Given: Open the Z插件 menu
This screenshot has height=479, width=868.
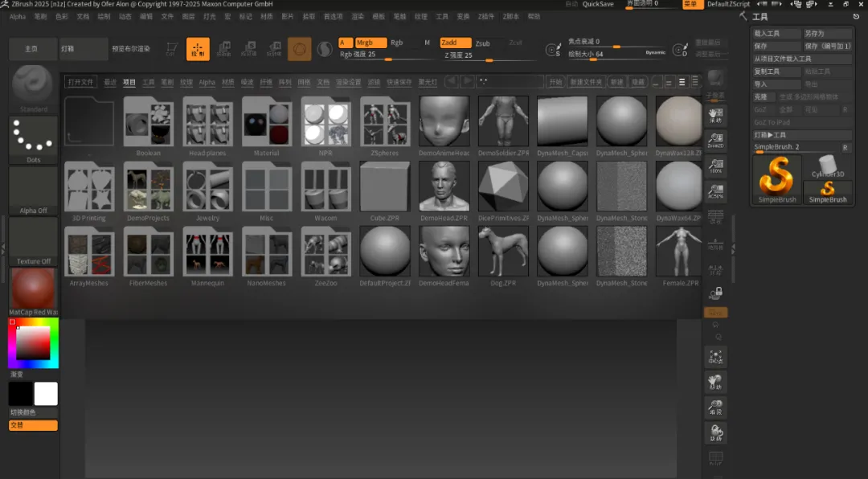Looking at the screenshot, I should (485, 17).
